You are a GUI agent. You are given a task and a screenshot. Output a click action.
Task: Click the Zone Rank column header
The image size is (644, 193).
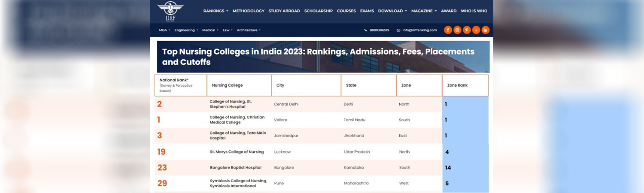[x=465, y=85]
